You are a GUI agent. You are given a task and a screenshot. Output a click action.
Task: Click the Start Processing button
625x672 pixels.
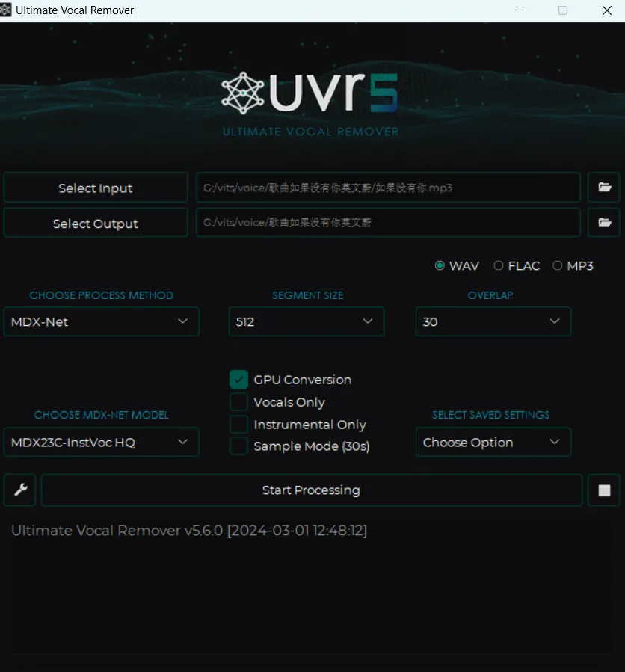tap(312, 490)
